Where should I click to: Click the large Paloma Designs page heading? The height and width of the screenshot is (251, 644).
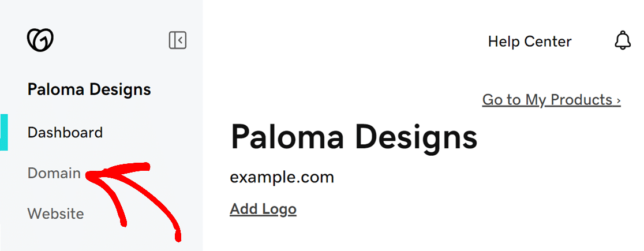354,137
